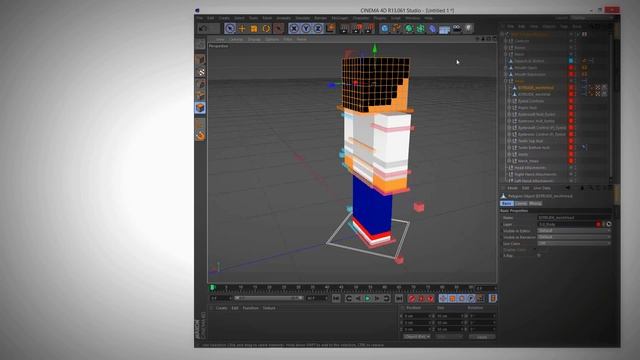Image resolution: width=640 pixels, height=360 pixels.
Task: Toggle Parameter keyframe recording button
Action: coord(471,299)
